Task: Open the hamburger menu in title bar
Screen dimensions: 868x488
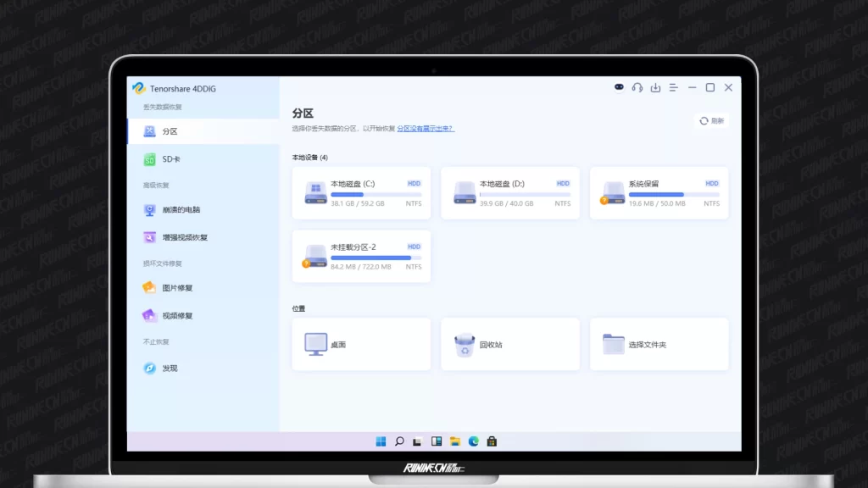Action: tap(674, 87)
